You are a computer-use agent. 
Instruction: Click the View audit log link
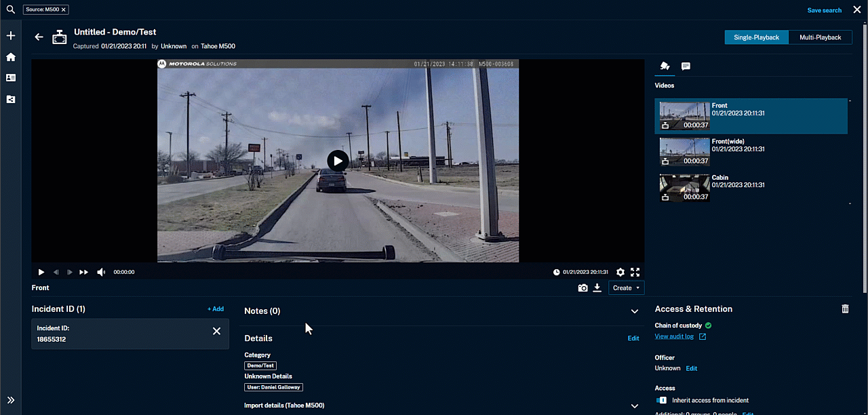pos(674,336)
